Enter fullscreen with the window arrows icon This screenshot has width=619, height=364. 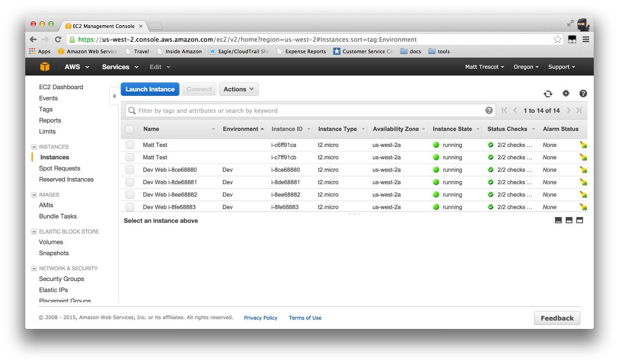point(570,24)
